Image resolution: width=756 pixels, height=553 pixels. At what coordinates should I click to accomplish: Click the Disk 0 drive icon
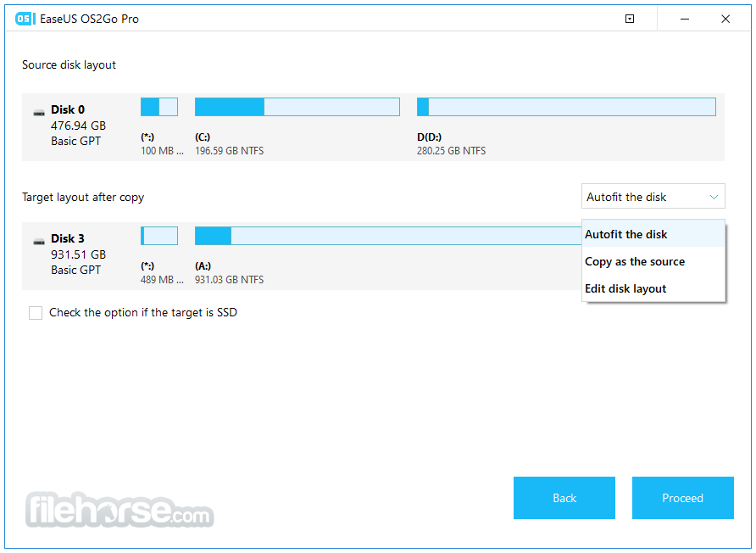click(x=39, y=113)
